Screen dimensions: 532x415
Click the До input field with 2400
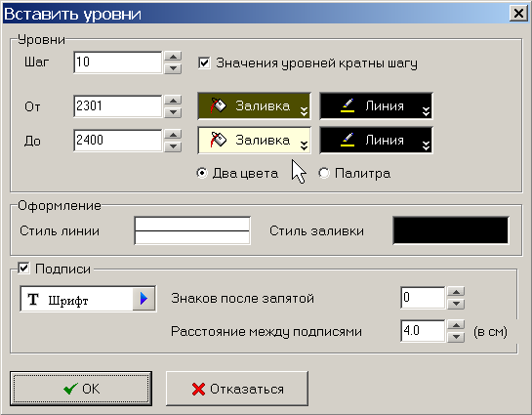pyautogui.click(x=118, y=141)
